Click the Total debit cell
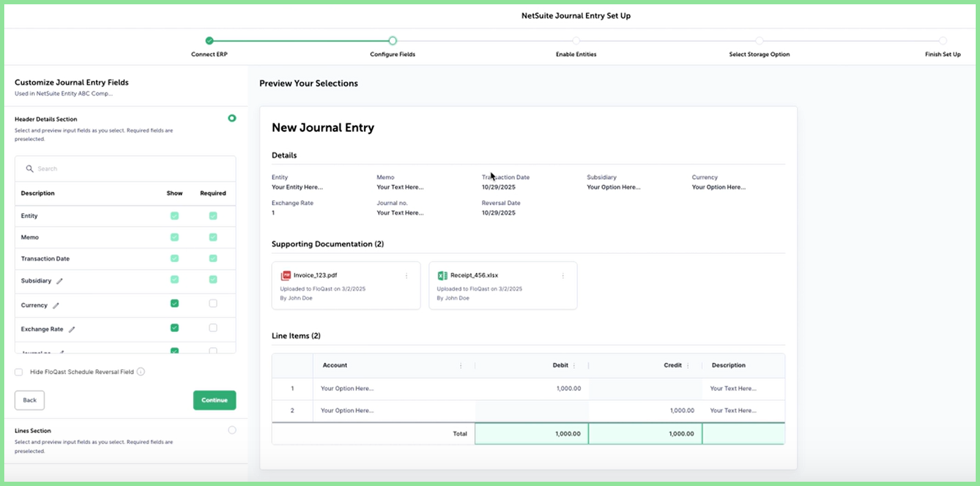This screenshot has width=980, height=486. point(532,433)
